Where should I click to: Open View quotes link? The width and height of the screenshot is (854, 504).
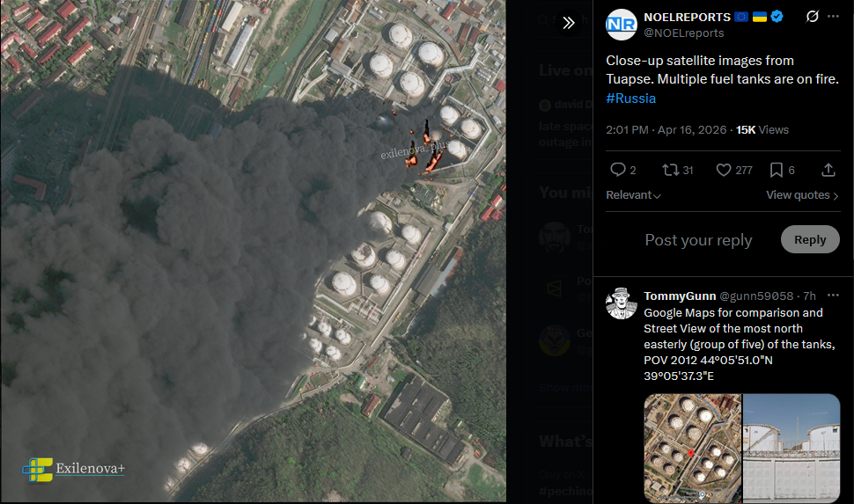[802, 195]
